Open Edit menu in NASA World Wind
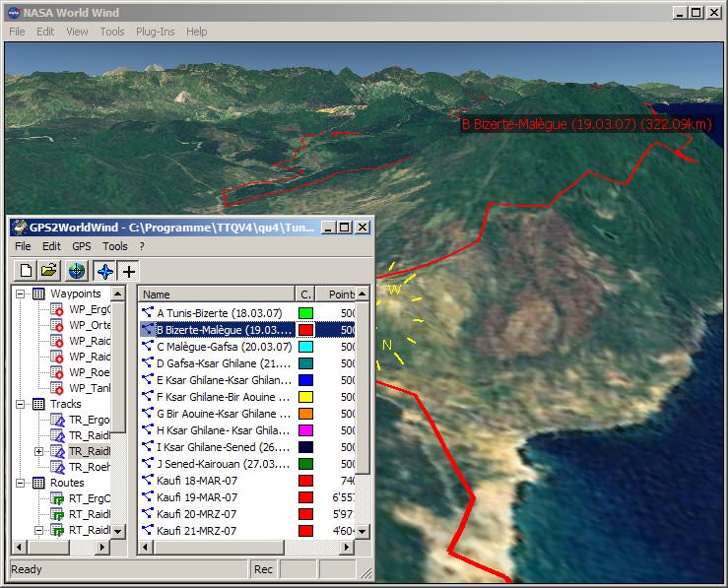The height and width of the screenshot is (588, 728). [x=45, y=32]
